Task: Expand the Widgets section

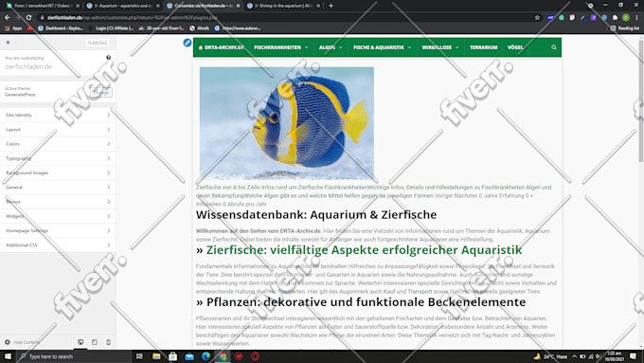Action: pyautogui.click(x=58, y=216)
